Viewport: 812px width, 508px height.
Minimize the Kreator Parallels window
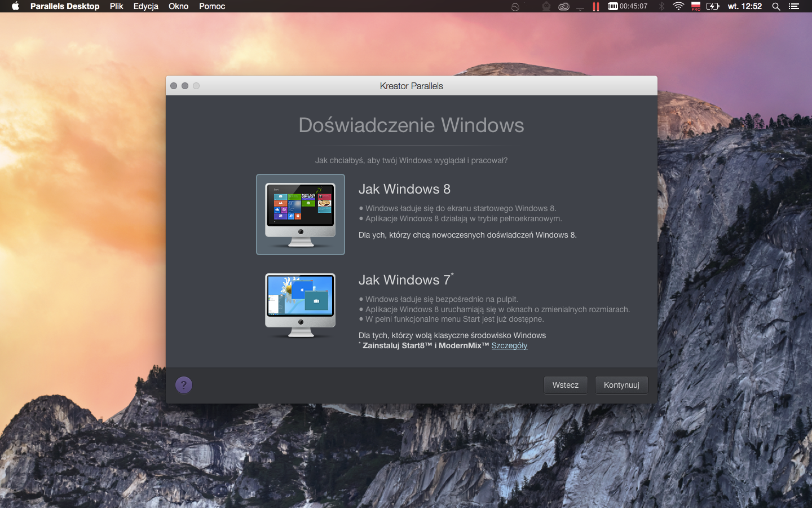pyautogui.click(x=185, y=86)
